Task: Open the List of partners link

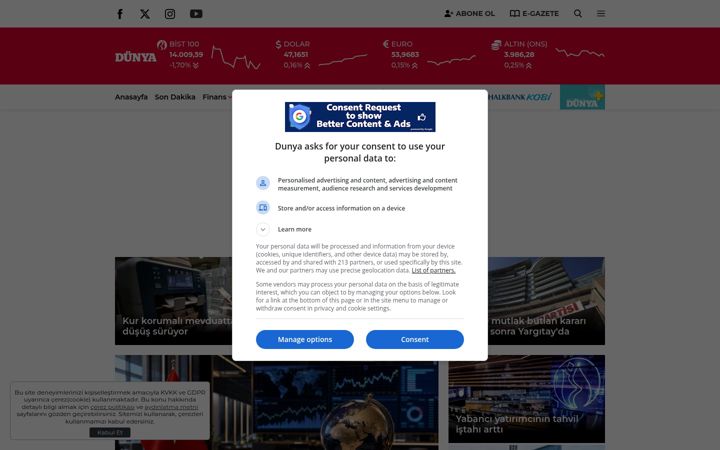Action: [x=433, y=270]
